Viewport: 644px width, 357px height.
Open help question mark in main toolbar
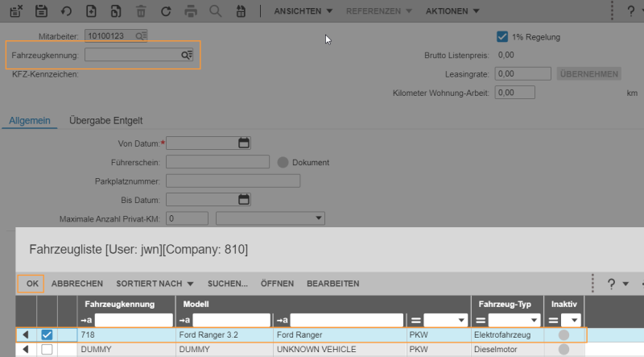(x=631, y=11)
